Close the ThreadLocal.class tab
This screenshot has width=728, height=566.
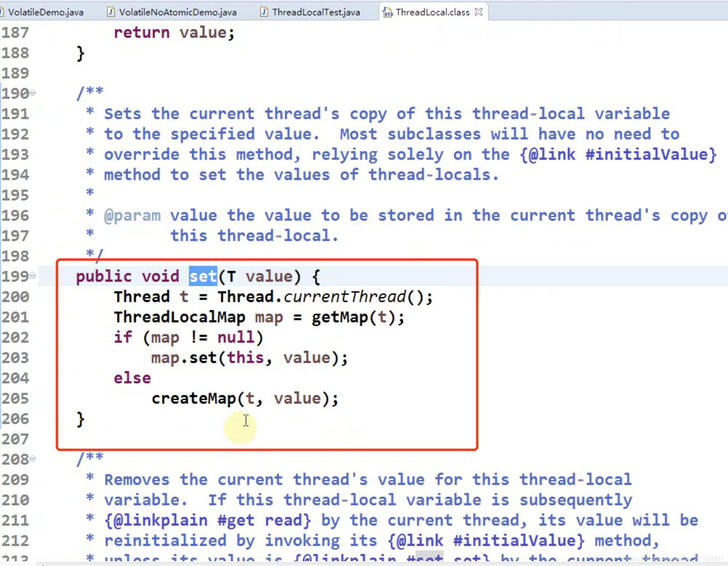[478, 12]
